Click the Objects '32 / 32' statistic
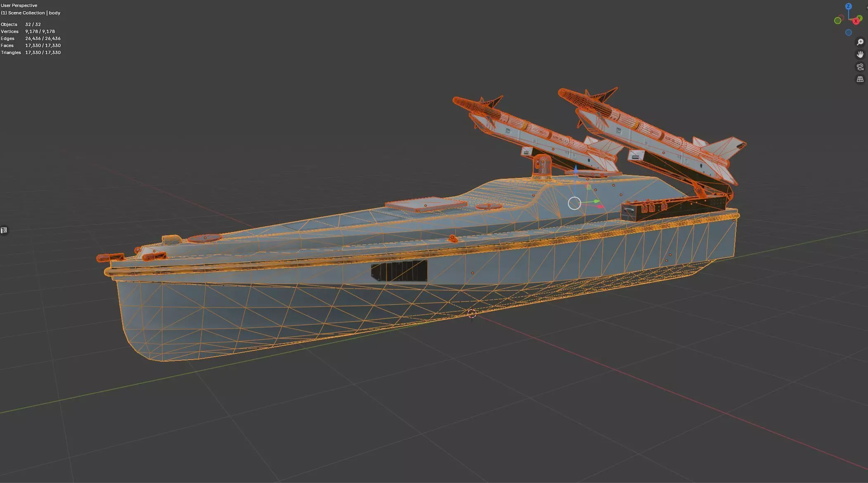The height and width of the screenshot is (483, 868). click(33, 24)
